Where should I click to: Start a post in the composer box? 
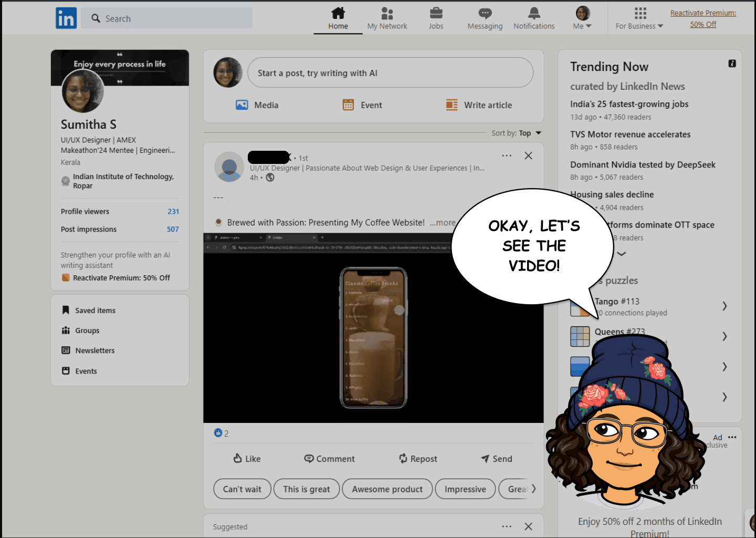pos(391,73)
